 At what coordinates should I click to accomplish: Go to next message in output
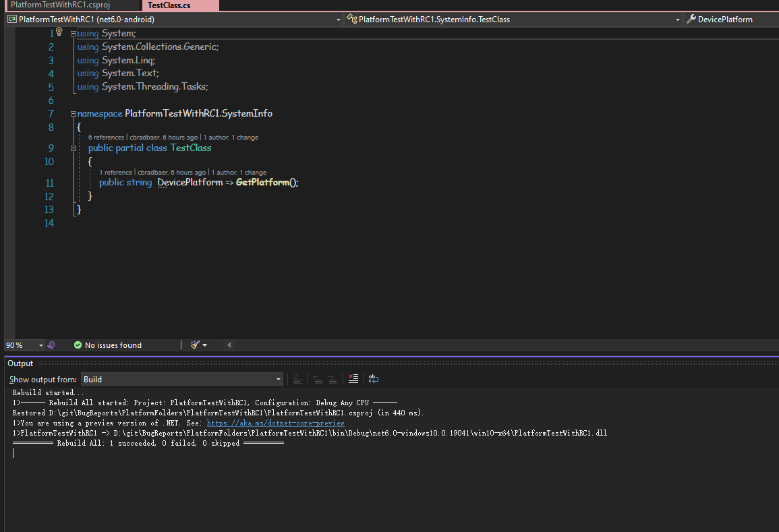[x=332, y=378]
